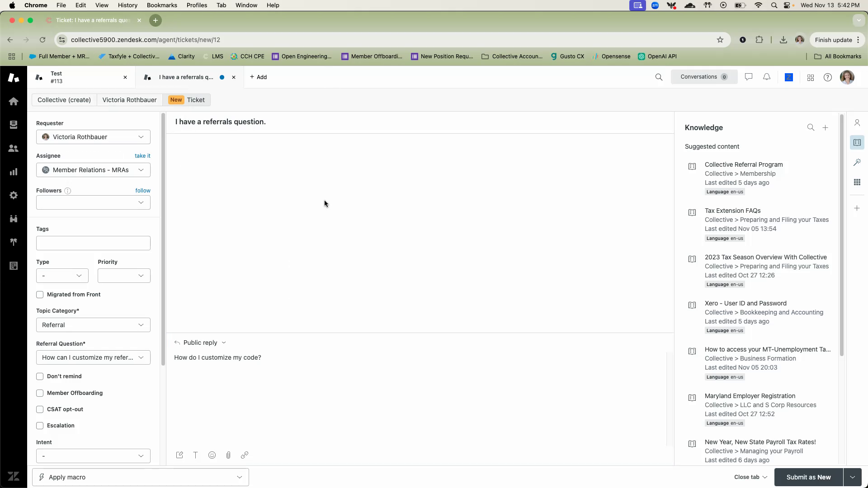Viewport: 868px width, 488px height.
Task: Open Customers list in left sidebar
Action: 14,148
